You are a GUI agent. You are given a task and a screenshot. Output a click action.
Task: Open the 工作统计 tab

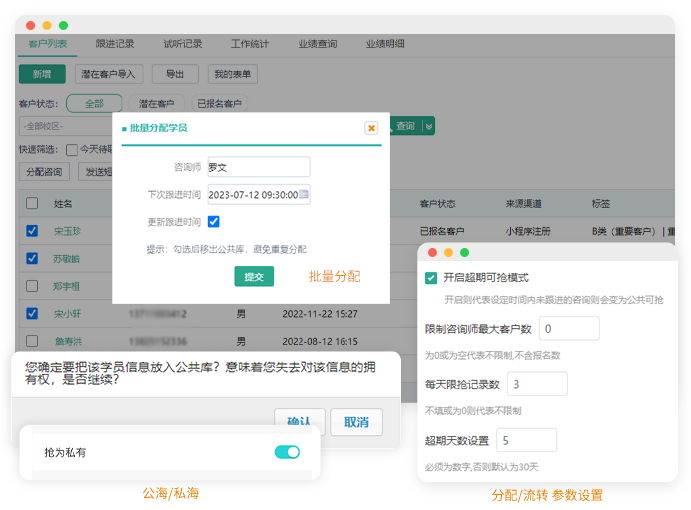[x=250, y=44]
